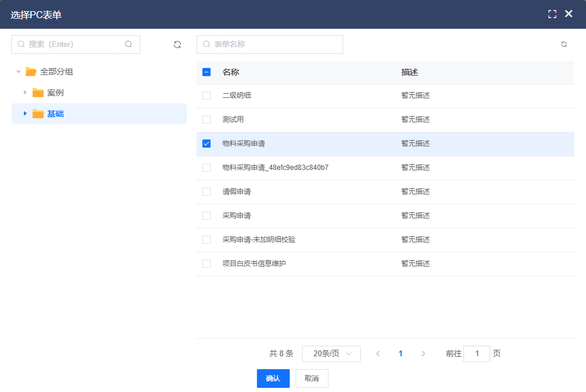Screen dimensions: 586x392
Task: Collapse the 全部分组 tree node
Action: [x=18, y=72]
